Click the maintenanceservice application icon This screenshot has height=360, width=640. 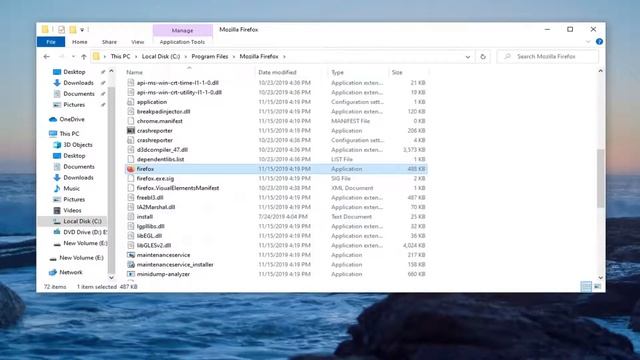pos(131,255)
